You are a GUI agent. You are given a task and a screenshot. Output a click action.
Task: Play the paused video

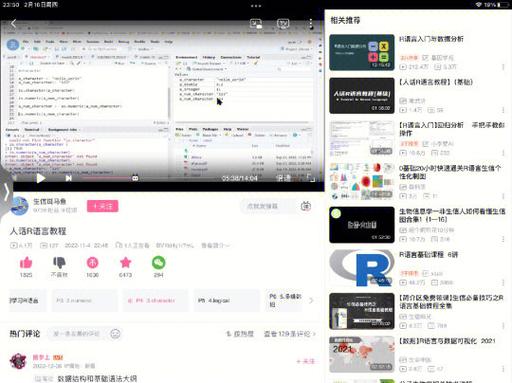tap(41, 179)
